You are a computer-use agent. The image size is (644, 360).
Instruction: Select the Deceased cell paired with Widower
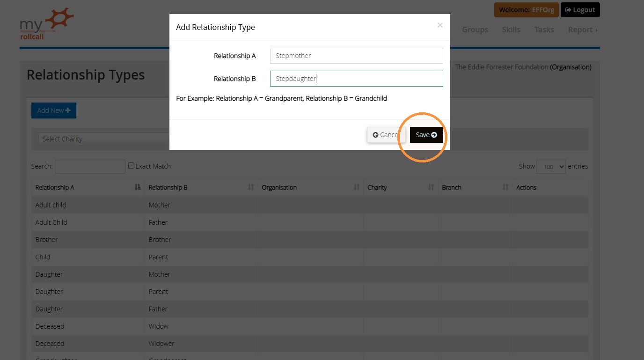88,344
